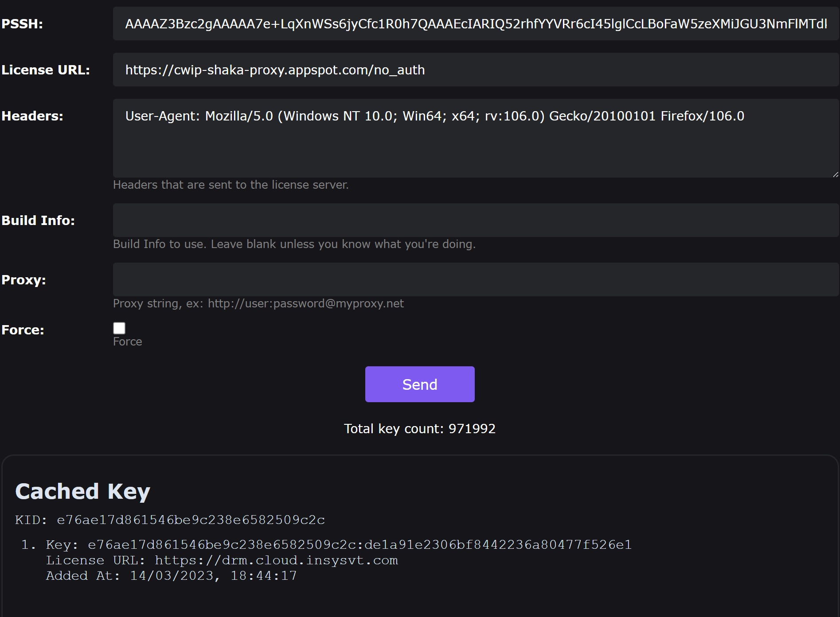Select the empty Build Info field
Screen dimensions: 840x617
tap(475, 220)
